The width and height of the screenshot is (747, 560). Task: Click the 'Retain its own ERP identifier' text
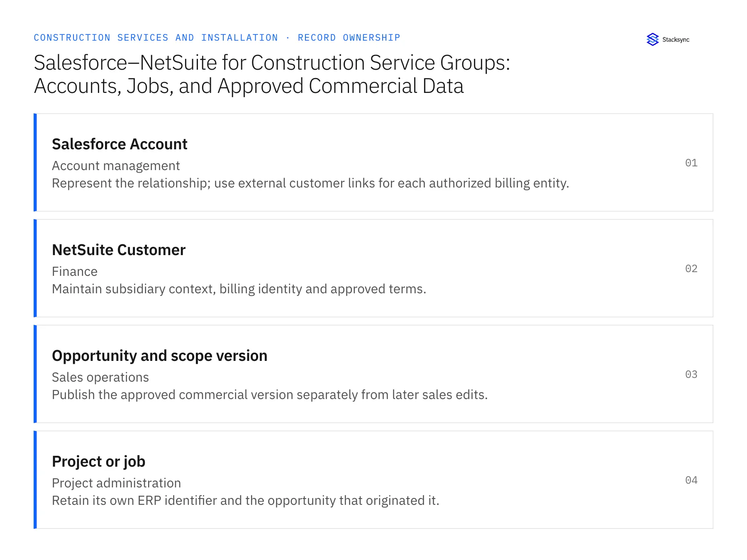pos(246,500)
